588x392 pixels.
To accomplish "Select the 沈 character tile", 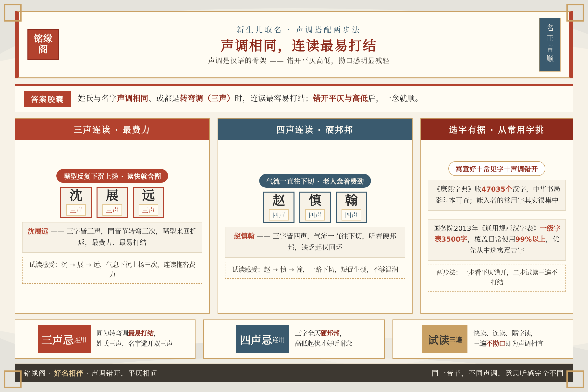I will pyautogui.click(x=76, y=202).
